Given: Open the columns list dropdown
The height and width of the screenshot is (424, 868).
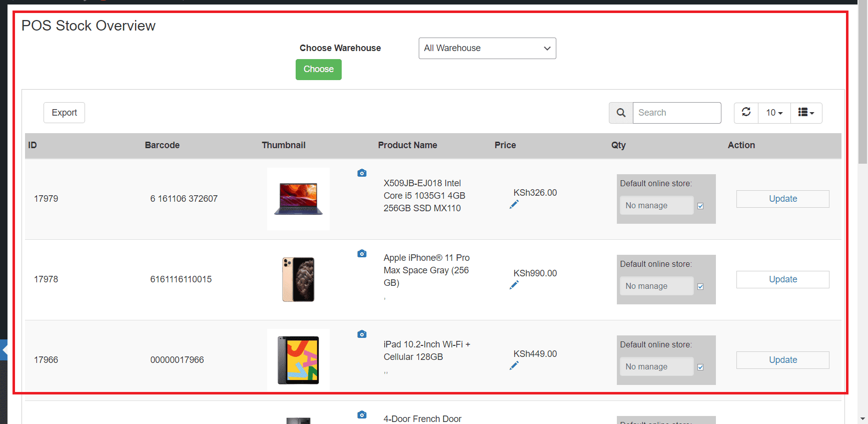Looking at the screenshot, I should (806, 113).
